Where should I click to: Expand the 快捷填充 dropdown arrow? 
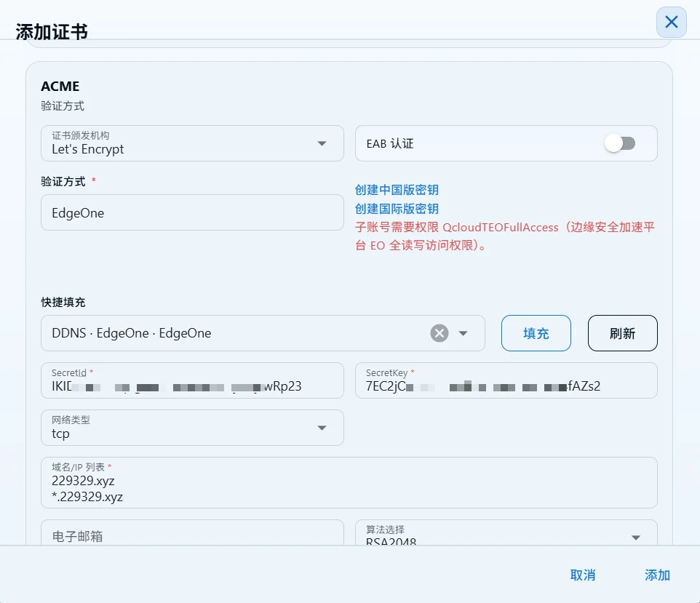(x=463, y=333)
